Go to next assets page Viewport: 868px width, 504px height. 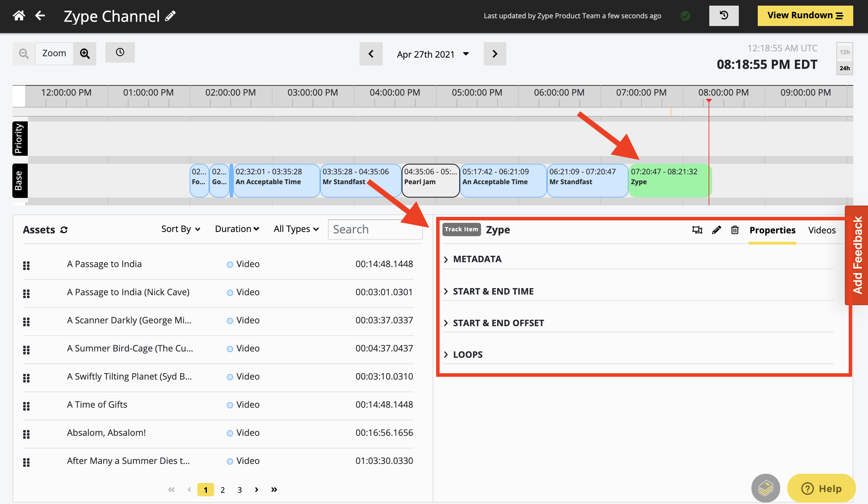click(257, 490)
